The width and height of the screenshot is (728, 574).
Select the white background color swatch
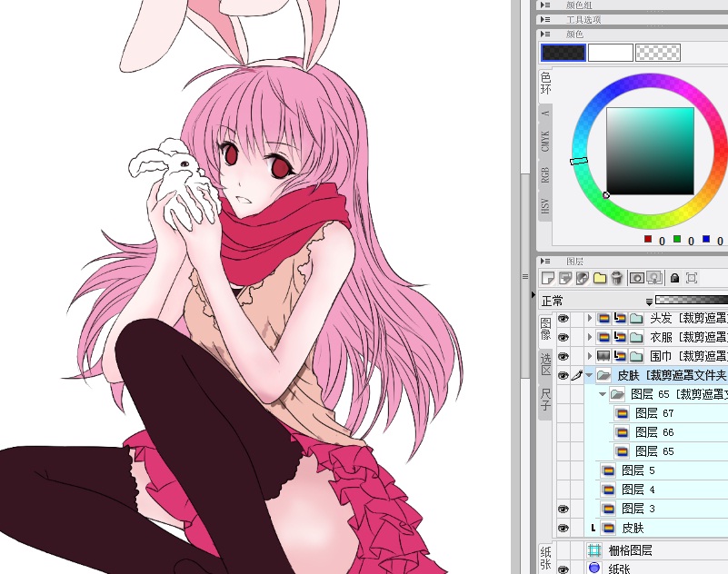point(611,53)
